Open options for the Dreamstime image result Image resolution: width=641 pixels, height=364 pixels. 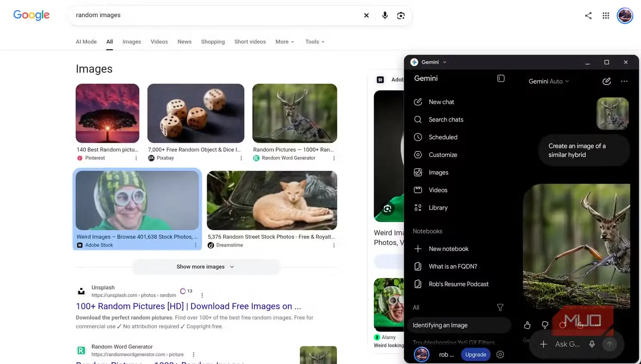click(x=334, y=245)
